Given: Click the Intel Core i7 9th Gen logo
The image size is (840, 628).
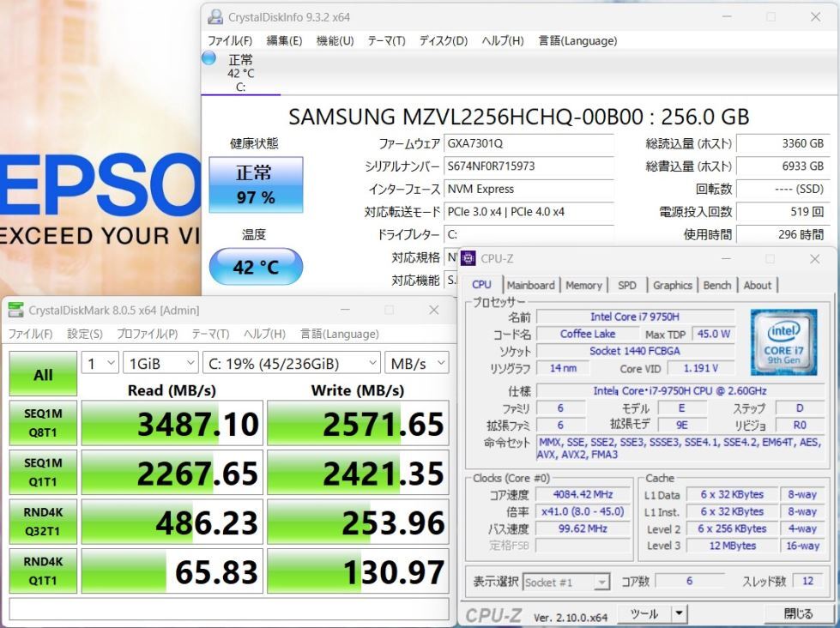Looking at the screenshot, I should [x=783, y=341].
